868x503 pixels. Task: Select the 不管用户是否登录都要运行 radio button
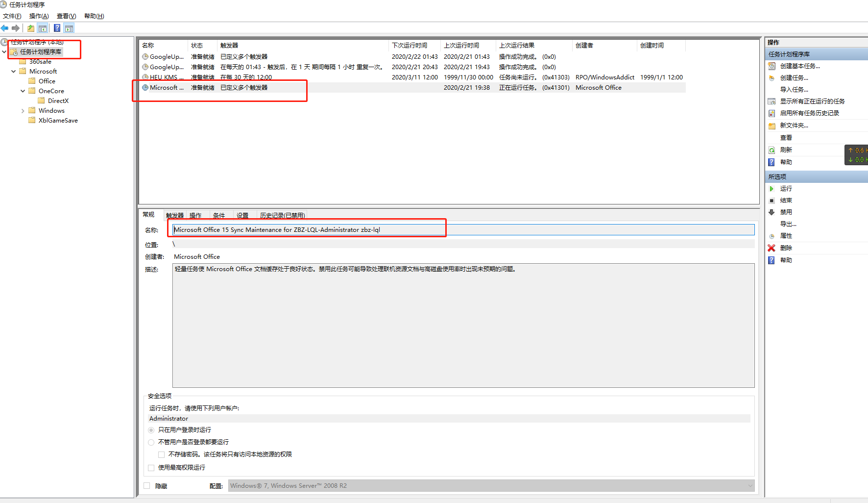coord(151,442)
